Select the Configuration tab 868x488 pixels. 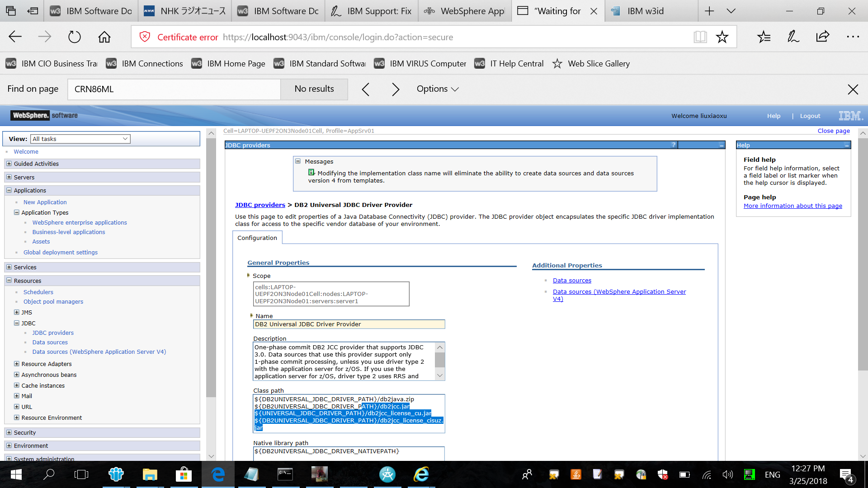coord(257,238)
